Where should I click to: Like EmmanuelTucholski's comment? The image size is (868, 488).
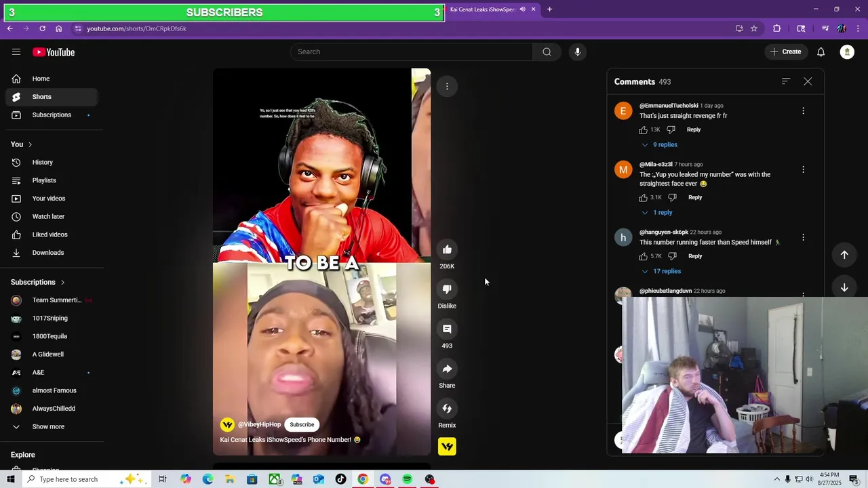[643, 129]
